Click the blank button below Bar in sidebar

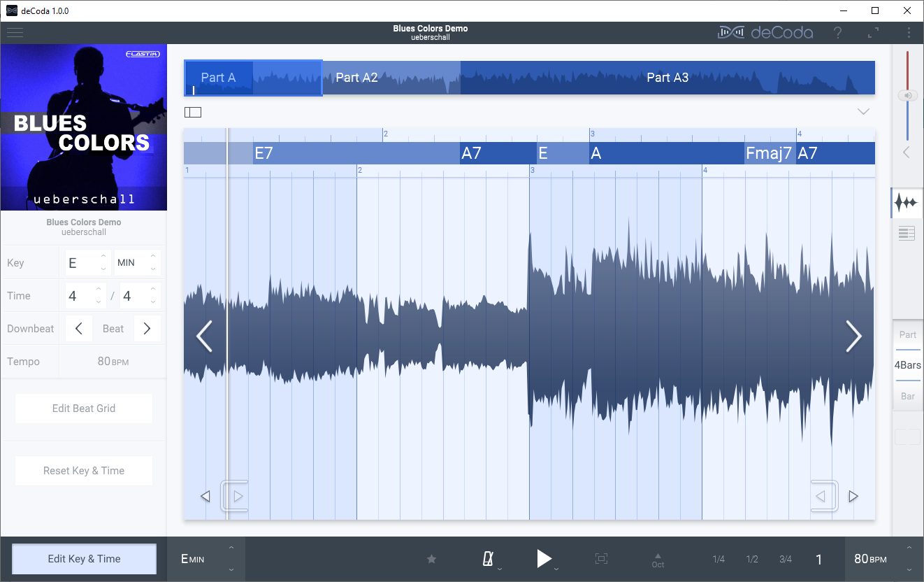coord(908,436)
